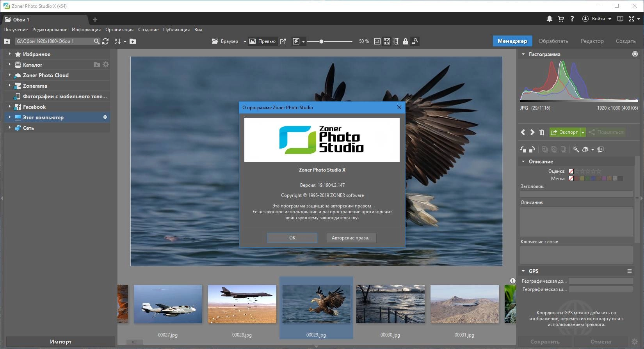
Task: Pick the red label color swatch
Action: click(x=576, y=179)
